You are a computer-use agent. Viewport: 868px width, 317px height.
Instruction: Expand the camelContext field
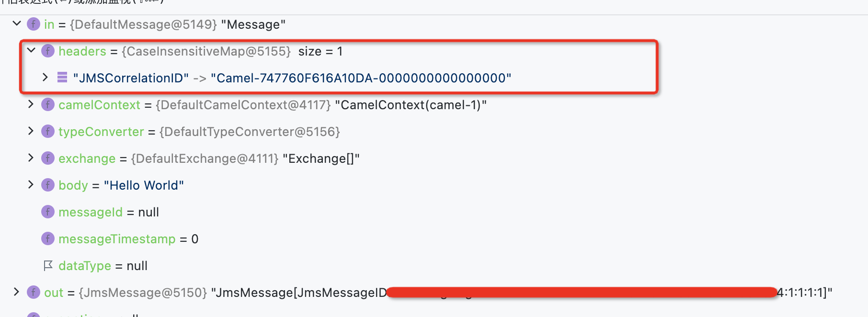31,104
